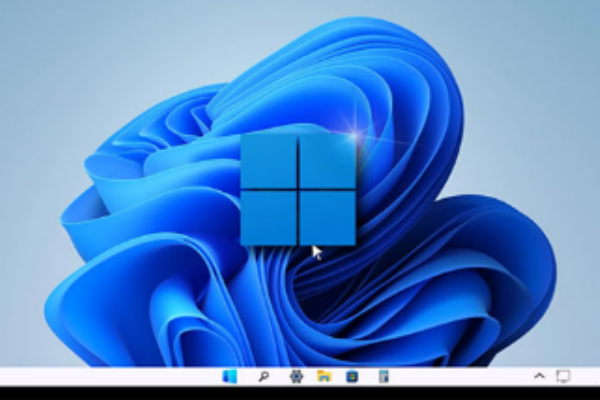The width and height of the screenshot is (600, 400).
Task: Click the top-left pane of the Windows logo
Action: click(x=268, y=160)
